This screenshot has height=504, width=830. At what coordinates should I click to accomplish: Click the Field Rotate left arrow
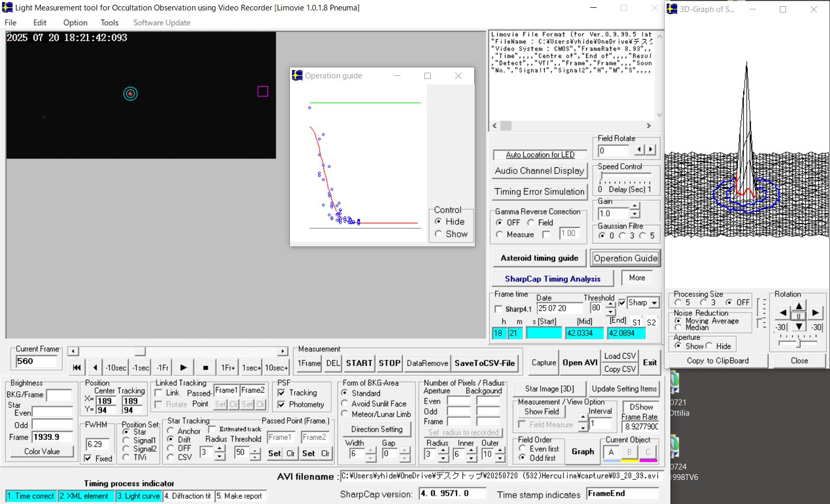click(639, 150)
